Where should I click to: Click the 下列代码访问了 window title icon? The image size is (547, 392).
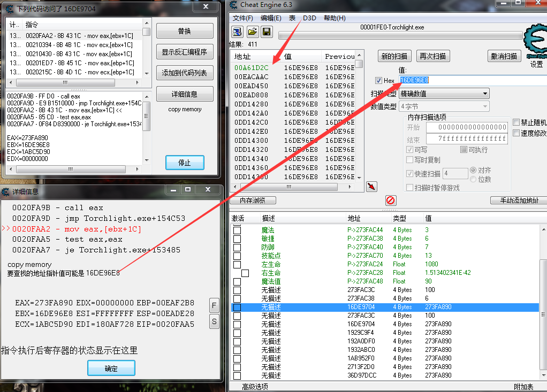coord(10,9)
